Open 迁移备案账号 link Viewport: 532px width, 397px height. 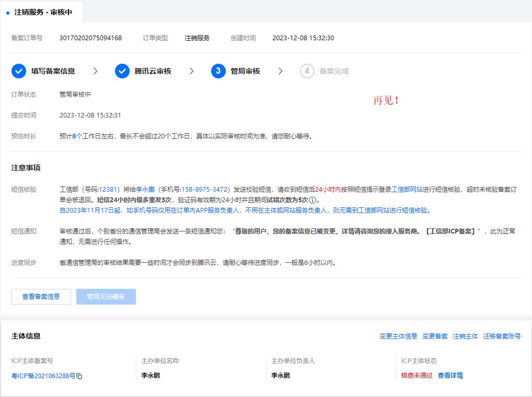[x=502, y=336]
